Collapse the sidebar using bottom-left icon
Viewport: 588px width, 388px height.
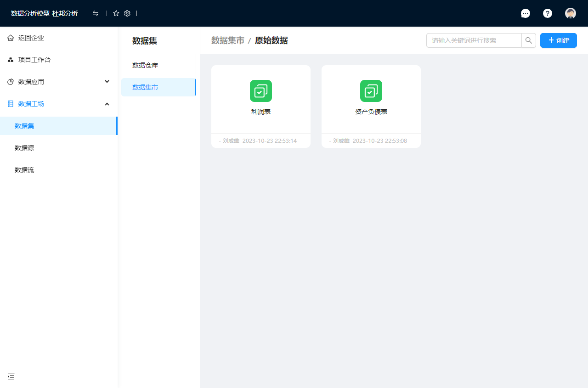coord(11,377)
